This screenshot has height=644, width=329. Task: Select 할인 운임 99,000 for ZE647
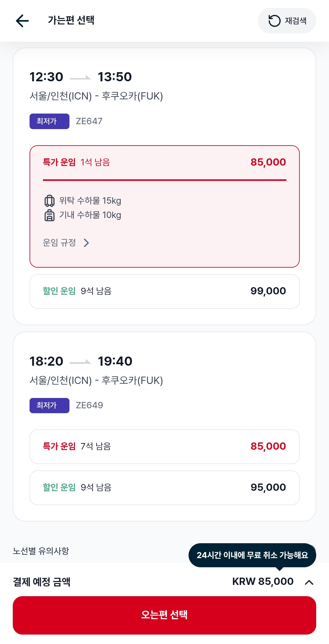click(x=164, y=291)
